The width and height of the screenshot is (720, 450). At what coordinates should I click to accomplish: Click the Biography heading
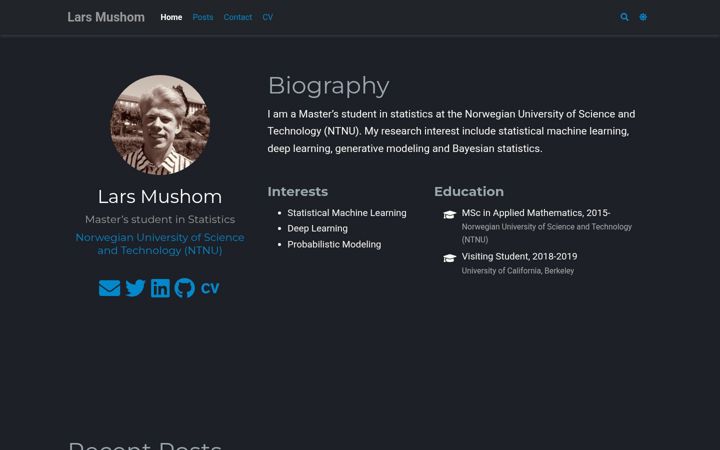[x=328, y=86]
